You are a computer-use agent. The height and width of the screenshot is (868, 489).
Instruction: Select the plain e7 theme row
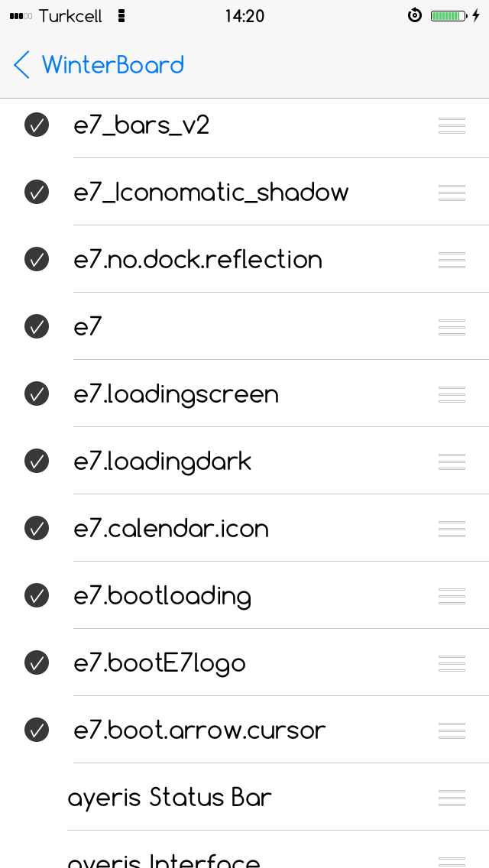pos(244,326)
